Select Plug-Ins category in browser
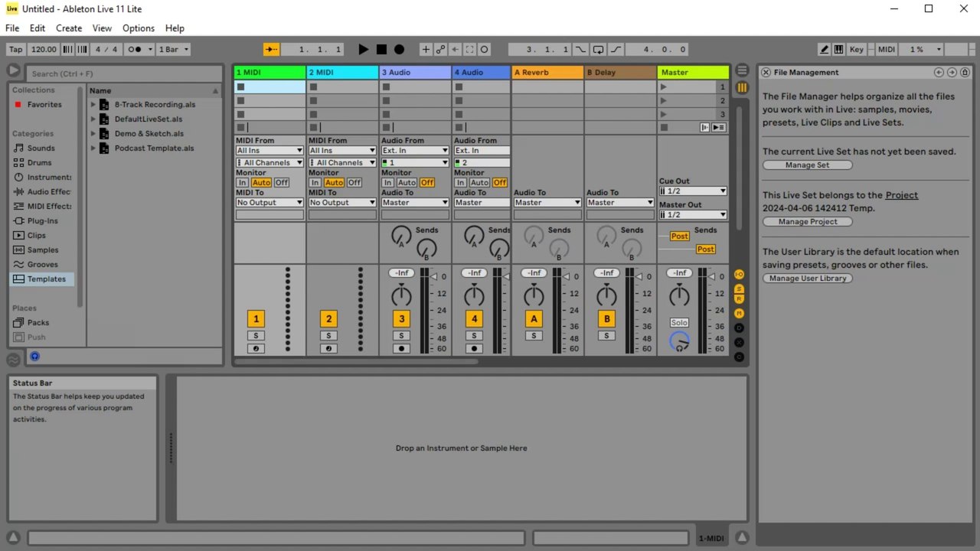 pyautogui.click(x=42, y=220)
